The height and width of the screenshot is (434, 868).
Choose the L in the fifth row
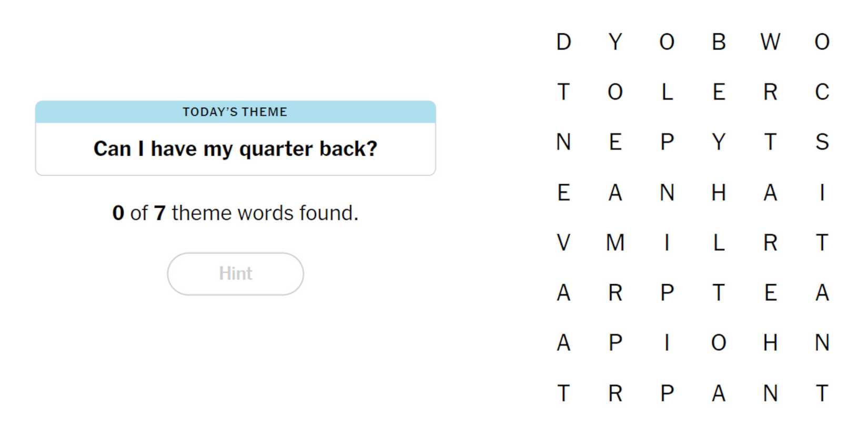point(719,243)
